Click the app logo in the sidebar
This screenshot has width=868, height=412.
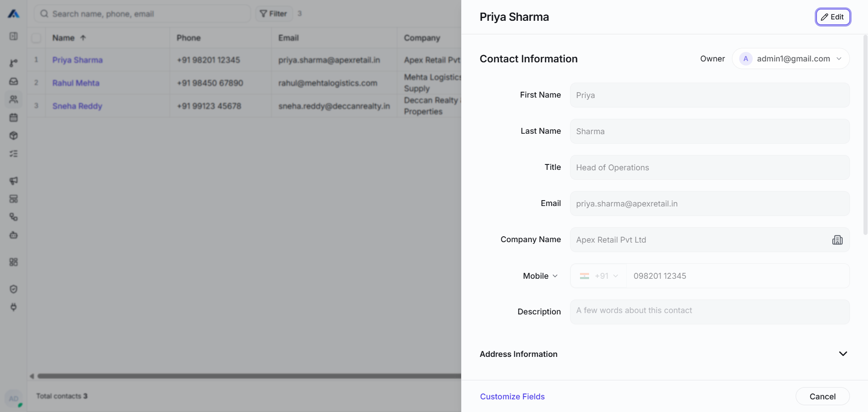pos(14,14)
